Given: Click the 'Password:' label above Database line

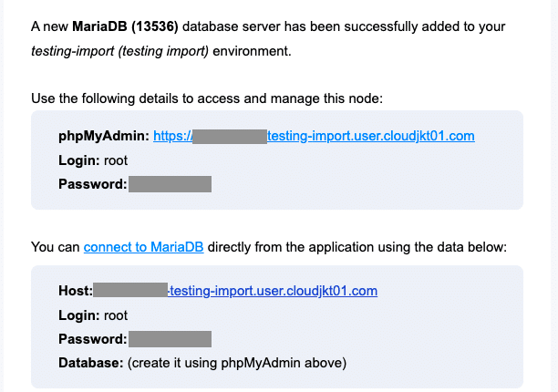Looking at the screenshot, I should click(x=92, y=339).
